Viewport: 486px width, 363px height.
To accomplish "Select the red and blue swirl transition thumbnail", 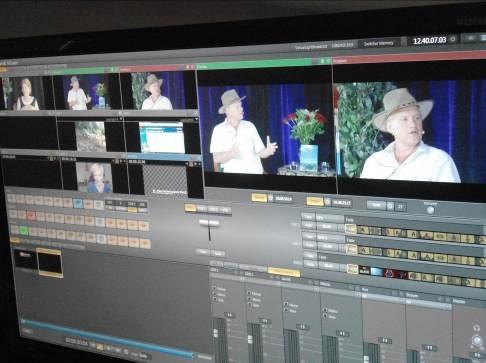I will (x=390, y=273).
